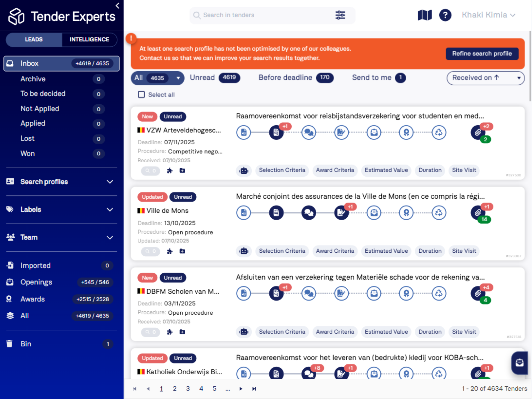Select the Before deadline 170 tab
The image size is (532, 399).
[296, 78]
